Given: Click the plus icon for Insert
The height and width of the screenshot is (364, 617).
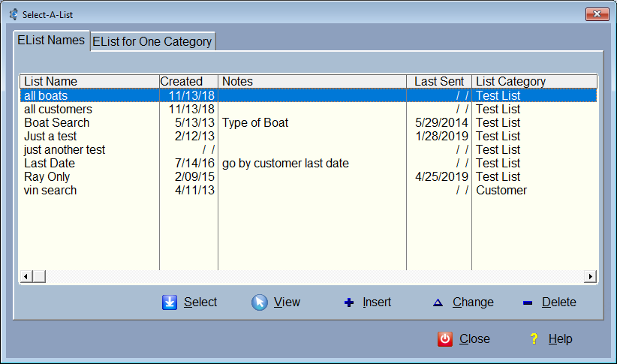Looking at the screenshot, I should click(348, 302).
